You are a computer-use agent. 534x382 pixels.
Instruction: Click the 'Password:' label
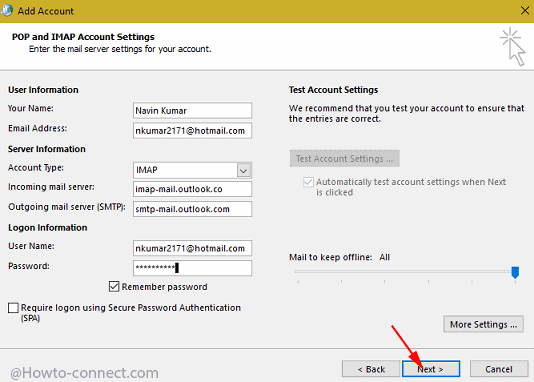[x=29, y=266]
